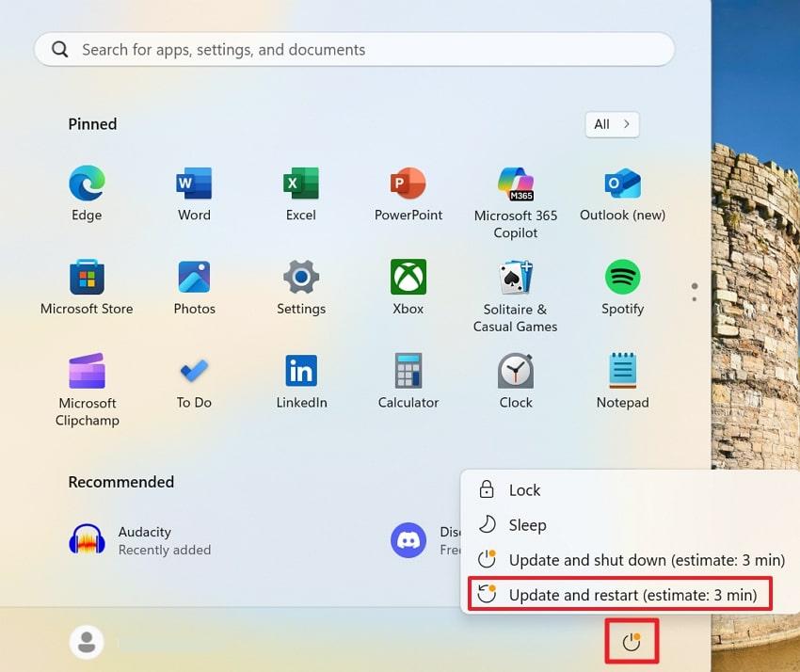Click the 'Recently added' text under Audacity
The width and height of the screenshot is (800, 672).
(165, 550)
